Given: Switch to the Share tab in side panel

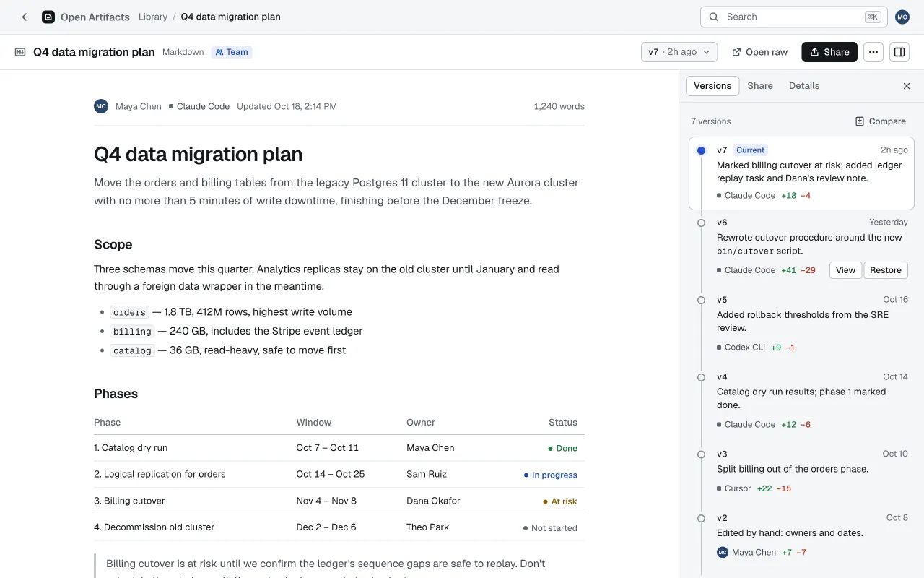Looking at the screenshot, I should click(x=760, y=86).
